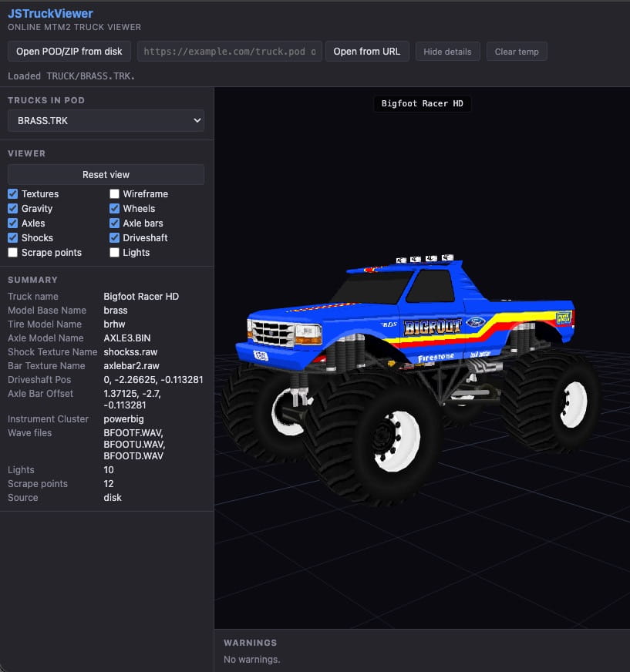Toggle the Textures checkbox
This screenshot has width=630, height=672.
click(13, 193)
